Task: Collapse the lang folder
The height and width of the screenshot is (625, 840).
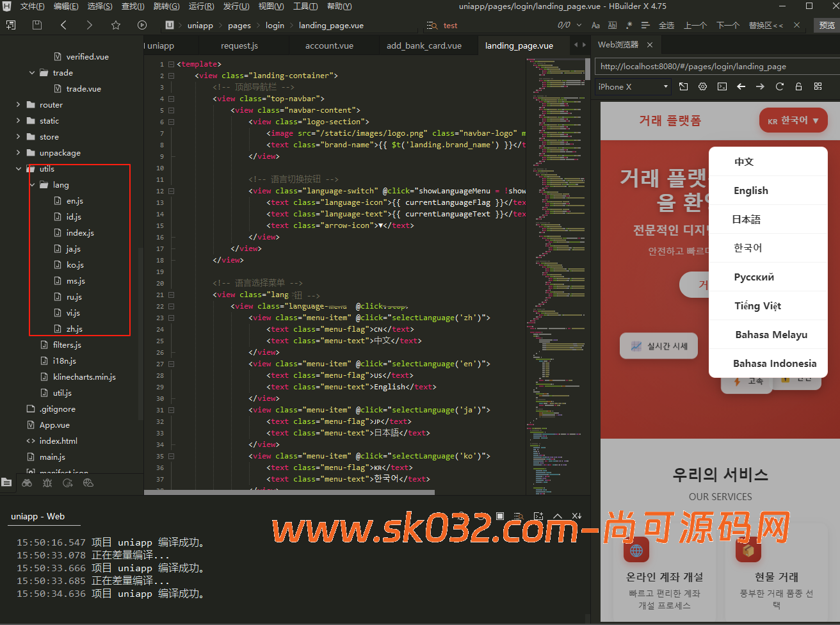Action: pyautogui.click(x=33, y=185)
